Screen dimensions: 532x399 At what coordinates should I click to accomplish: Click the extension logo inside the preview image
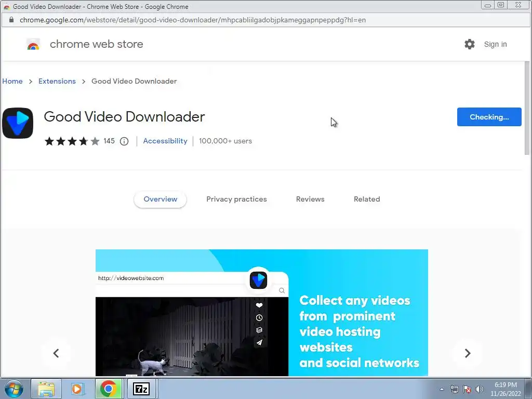point(259,280)
